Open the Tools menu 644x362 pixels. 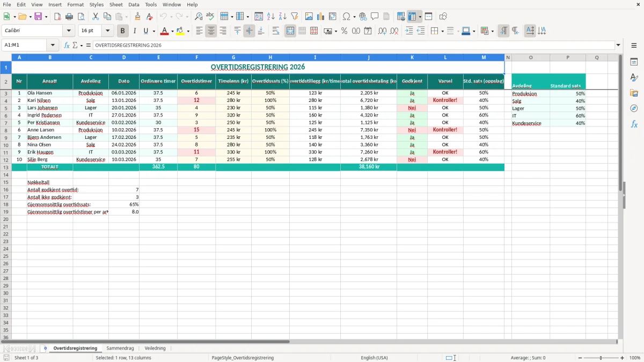151,4
